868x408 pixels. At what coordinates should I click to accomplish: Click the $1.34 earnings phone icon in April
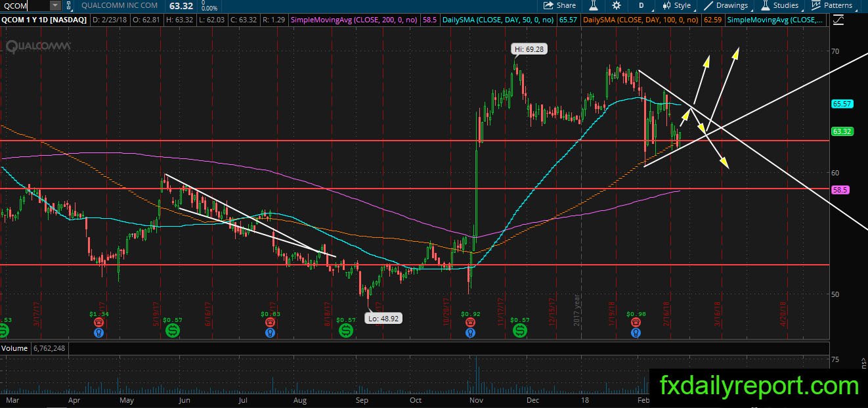[x=97, y=323]
